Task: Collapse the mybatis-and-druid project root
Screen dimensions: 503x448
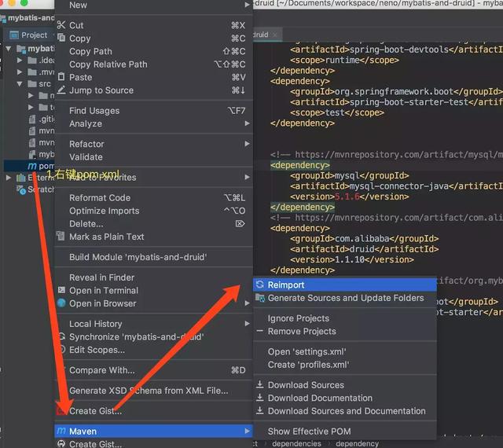Action: point(9,49)
